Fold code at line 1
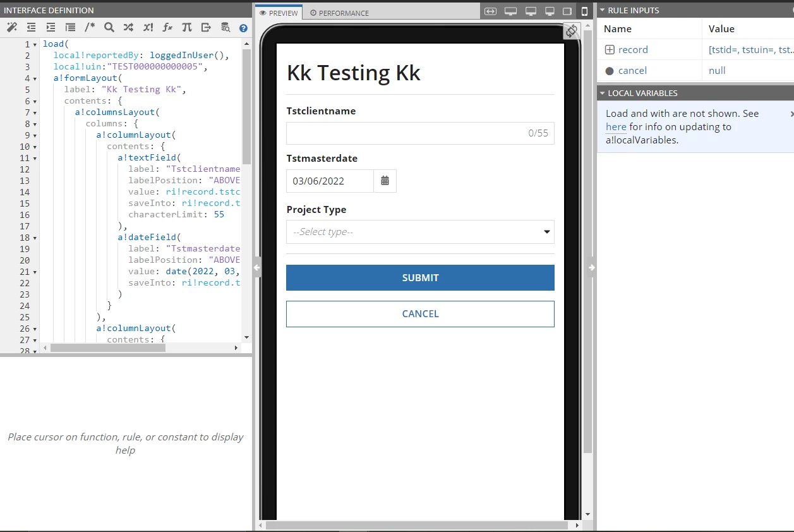The width and height of the screenshot is (794, 532). point(35,44)
